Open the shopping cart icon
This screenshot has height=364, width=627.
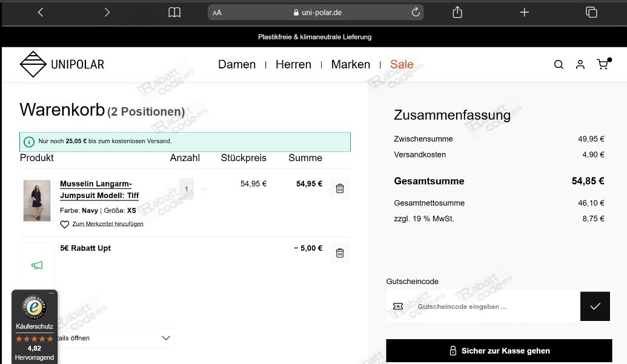(603, 64)
